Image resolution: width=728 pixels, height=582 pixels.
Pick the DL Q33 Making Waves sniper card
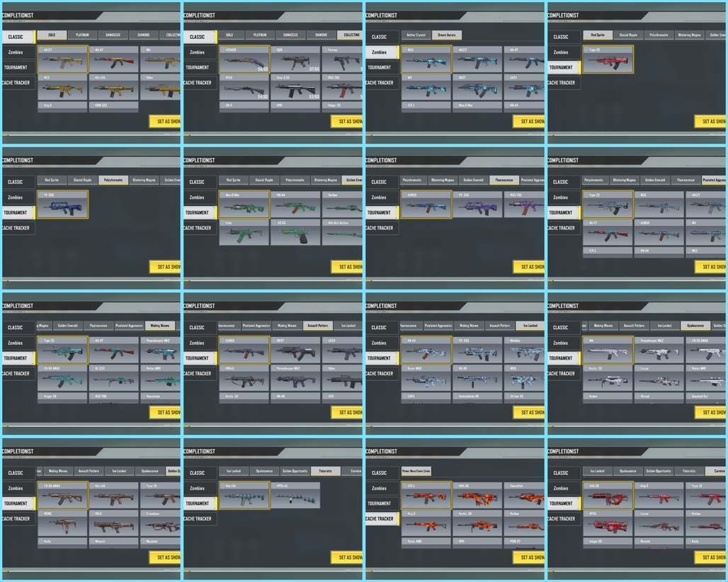coord(114,378)
